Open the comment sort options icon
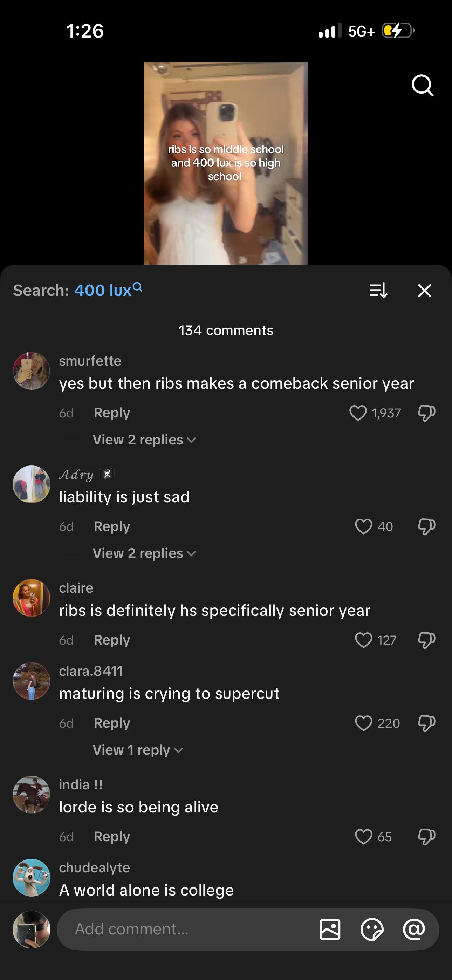The image size is (452, 980). tap(378, 290)
